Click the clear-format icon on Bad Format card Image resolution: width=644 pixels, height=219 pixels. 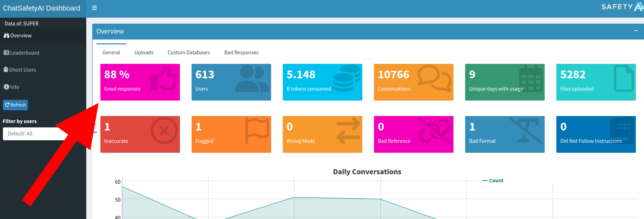click(x=526, y=131)
